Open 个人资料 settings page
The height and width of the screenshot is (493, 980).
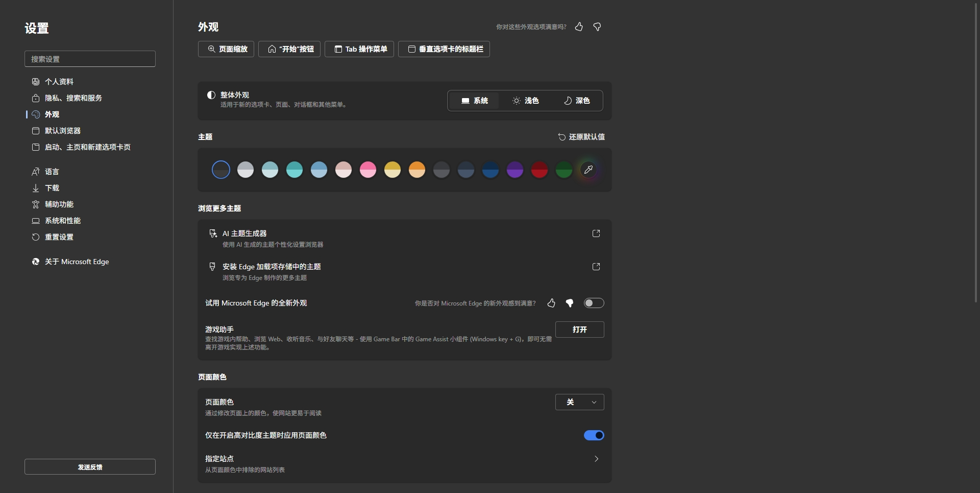(59, 82)
